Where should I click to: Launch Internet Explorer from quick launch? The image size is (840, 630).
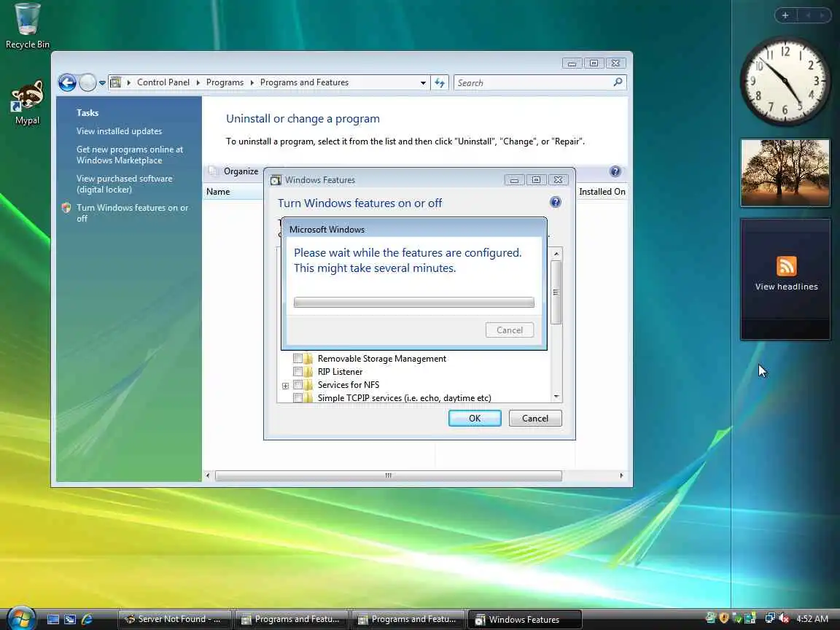click(87, 619)
